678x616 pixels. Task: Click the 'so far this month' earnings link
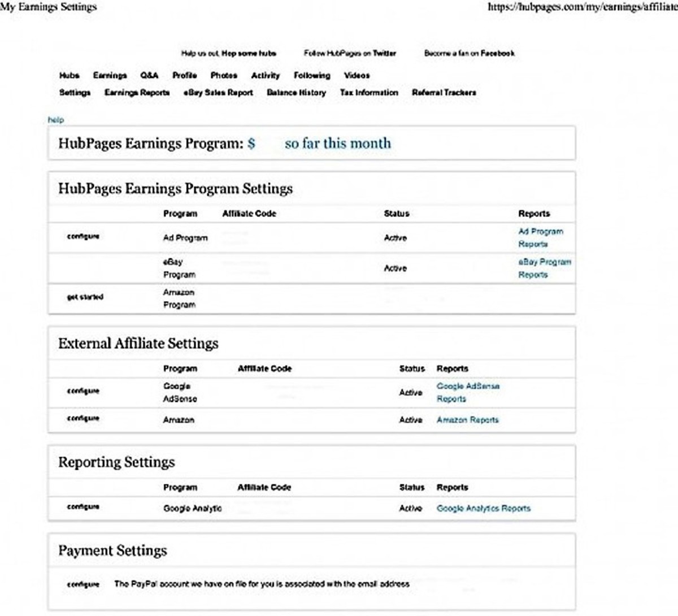338,144
